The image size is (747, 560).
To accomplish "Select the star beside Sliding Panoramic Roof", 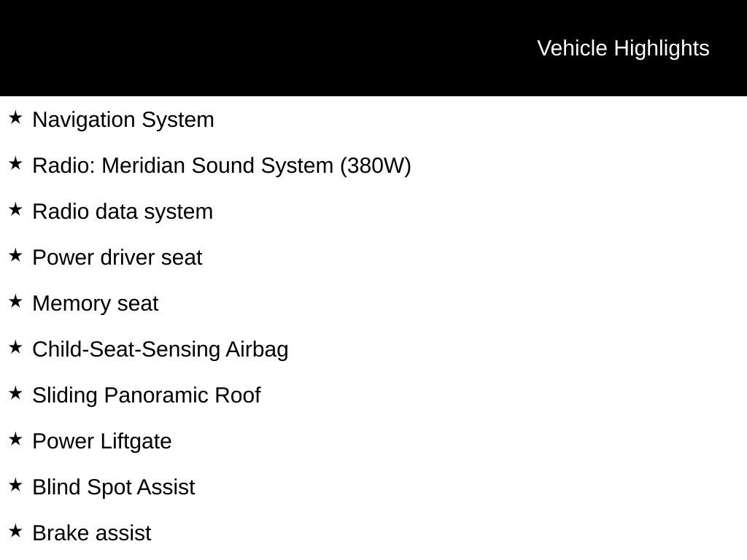I will click(15, 393).
